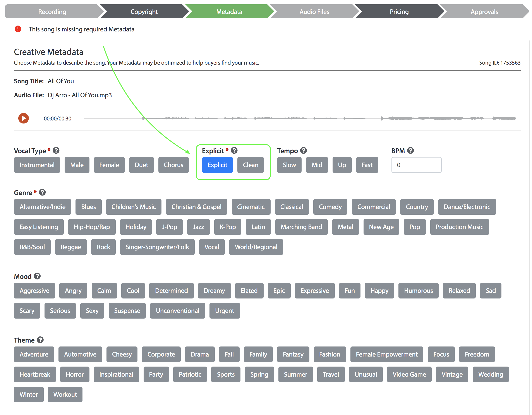Select the Heartbreak theme

coord(35,374)
